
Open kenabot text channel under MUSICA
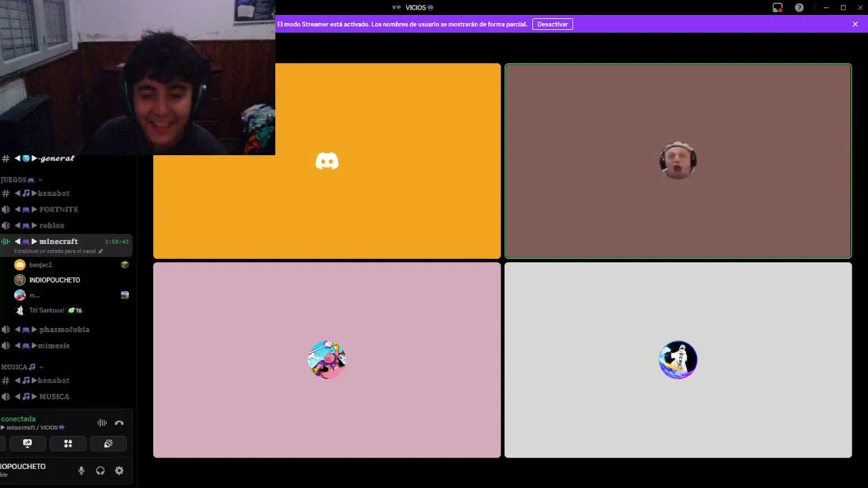pyautogui.click(x=66, y=380)
